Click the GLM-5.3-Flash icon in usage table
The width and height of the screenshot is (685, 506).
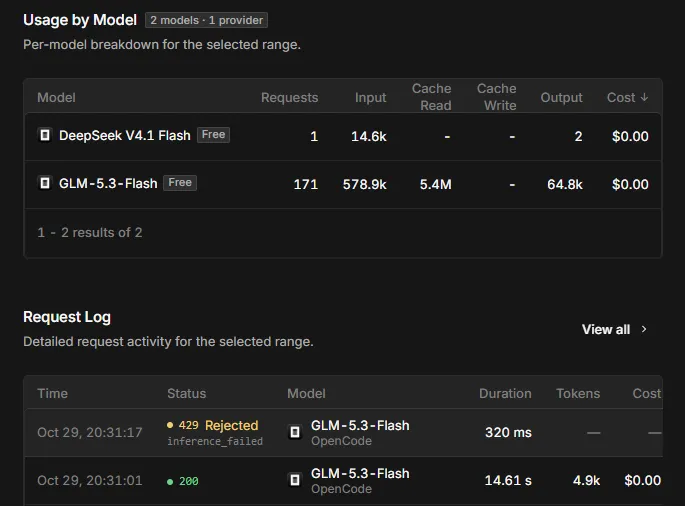click(45, 183)
